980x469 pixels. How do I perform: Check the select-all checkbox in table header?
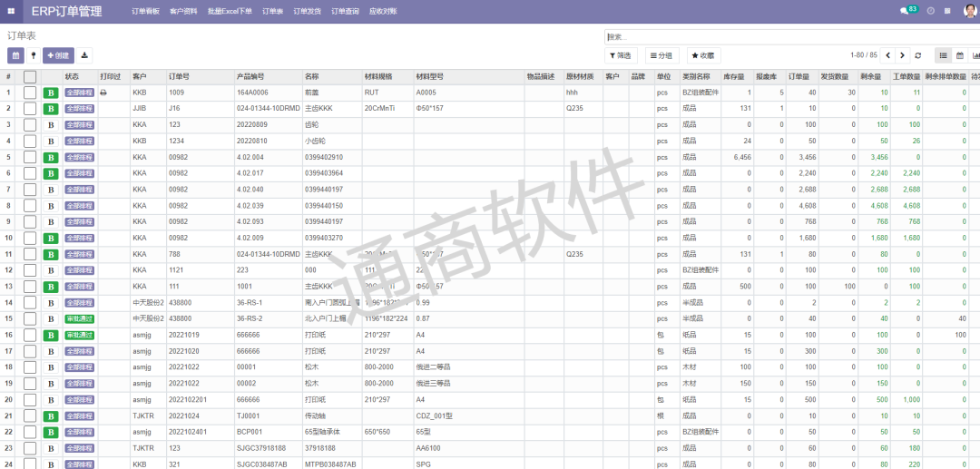[x=30, y=77]
